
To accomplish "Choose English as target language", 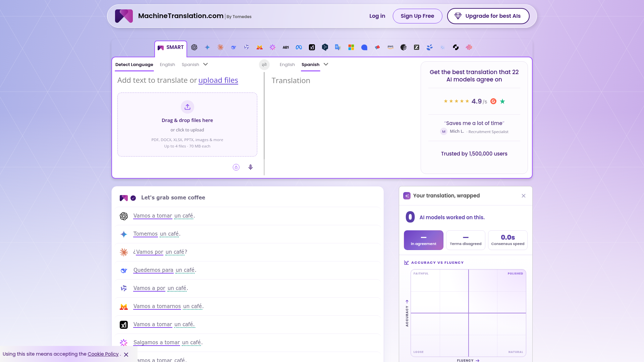I will tap(287, 65).
